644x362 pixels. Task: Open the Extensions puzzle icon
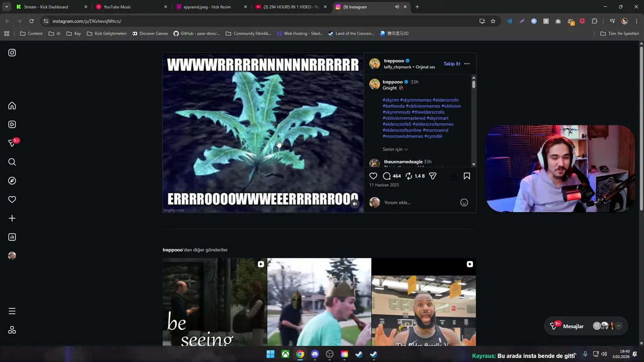pos(595,21)
